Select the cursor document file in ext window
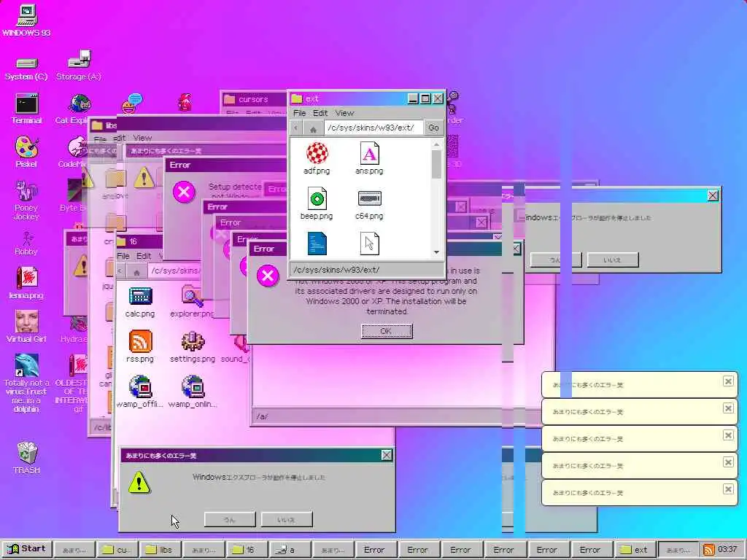The width and height of the screenshot is (747, 560). 369,244
